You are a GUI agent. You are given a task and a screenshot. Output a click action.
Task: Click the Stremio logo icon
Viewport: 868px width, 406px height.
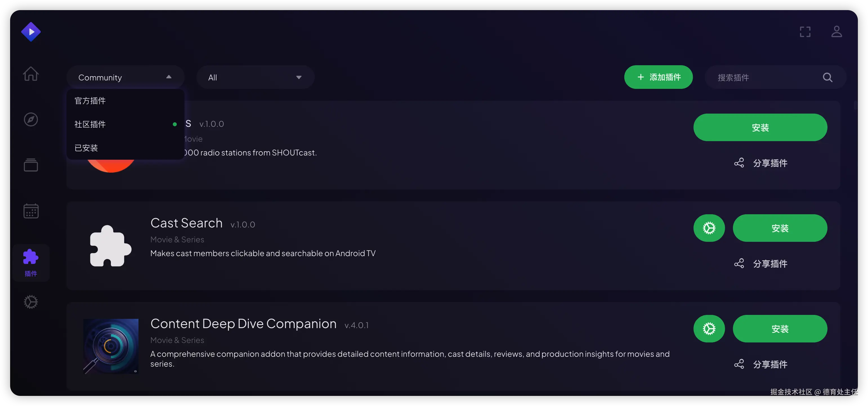click(x=31, y=32)
